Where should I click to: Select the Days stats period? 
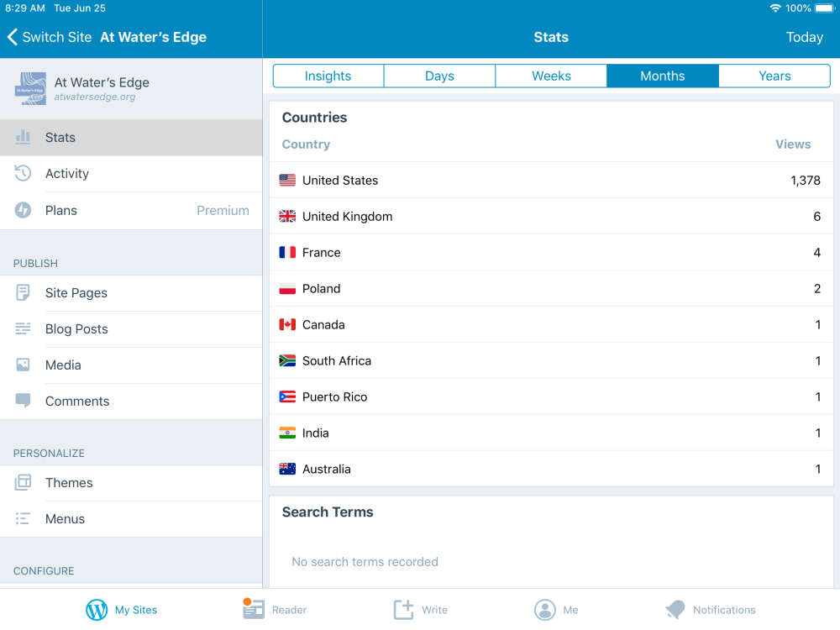[x=439, y=76]
